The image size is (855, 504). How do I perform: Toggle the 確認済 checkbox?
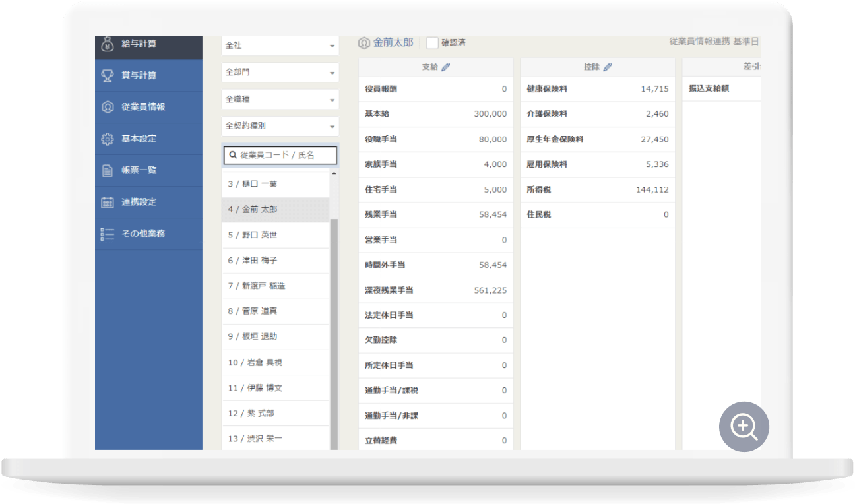[x=432, y=43]
